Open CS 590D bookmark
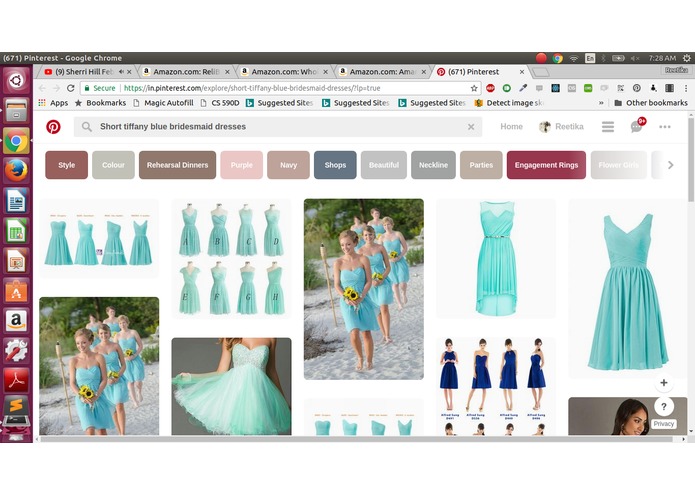The height and width of the screenshot is (494, 695). 220,103
